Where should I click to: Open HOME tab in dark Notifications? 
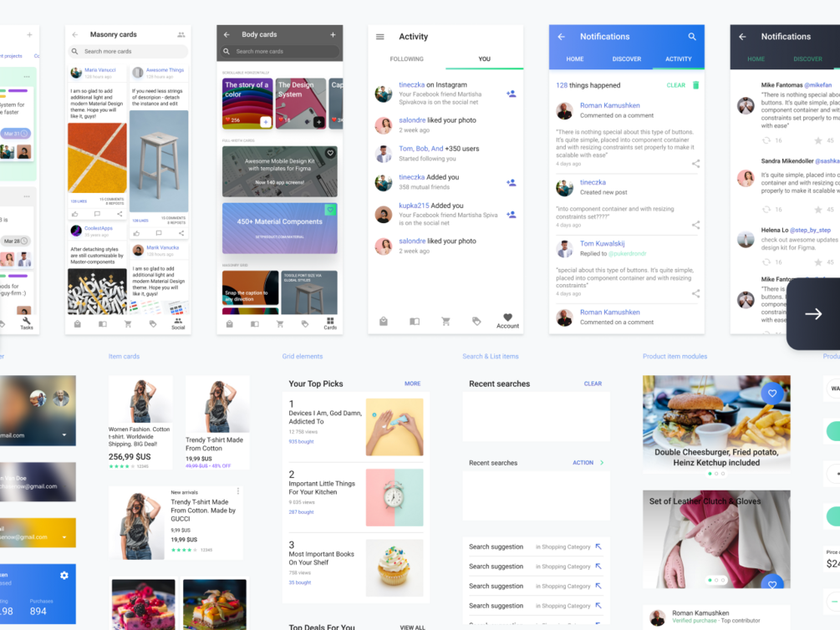tap(756, 59)
